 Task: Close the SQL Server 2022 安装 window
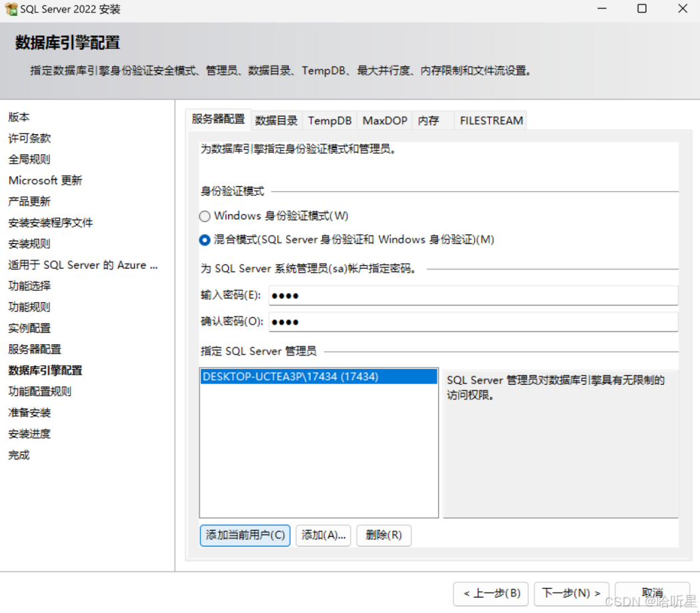pyautogui.click(x=682, y=9)
